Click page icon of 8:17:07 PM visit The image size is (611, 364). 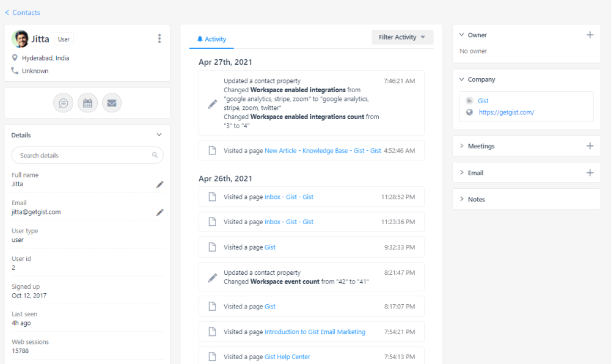[212, 307]
